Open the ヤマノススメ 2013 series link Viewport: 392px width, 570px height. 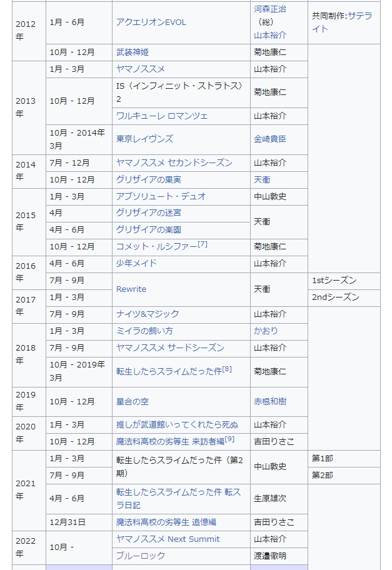click(x=141, y=69)
